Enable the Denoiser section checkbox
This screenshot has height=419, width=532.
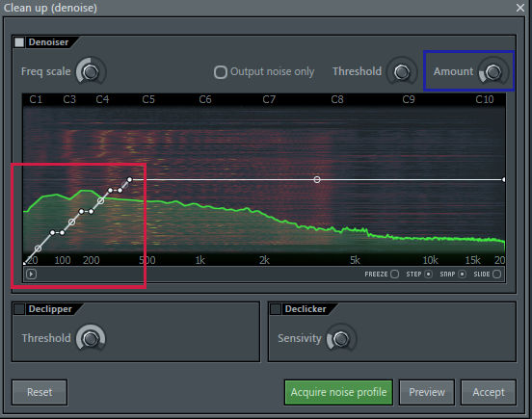[x=19, y=42]
